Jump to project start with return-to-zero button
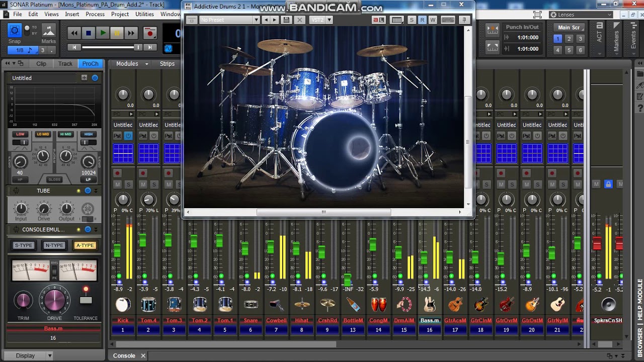Screen dimensions: 644x362 74,47
